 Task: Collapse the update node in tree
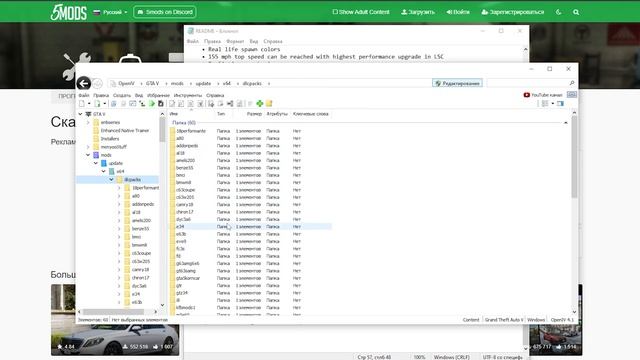(96, 163)
